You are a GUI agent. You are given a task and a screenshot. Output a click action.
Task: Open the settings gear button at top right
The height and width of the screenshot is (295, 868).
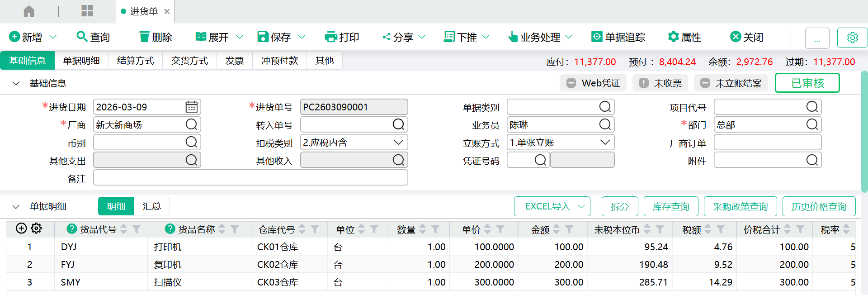852,38
